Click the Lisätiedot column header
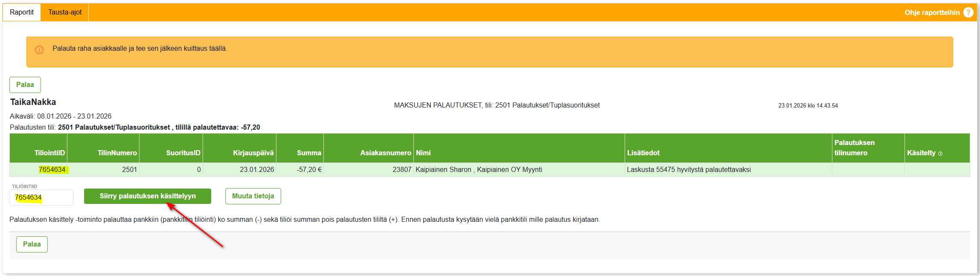Image resolution: width=980 pixels, height=276 pixels. point(643,153)
